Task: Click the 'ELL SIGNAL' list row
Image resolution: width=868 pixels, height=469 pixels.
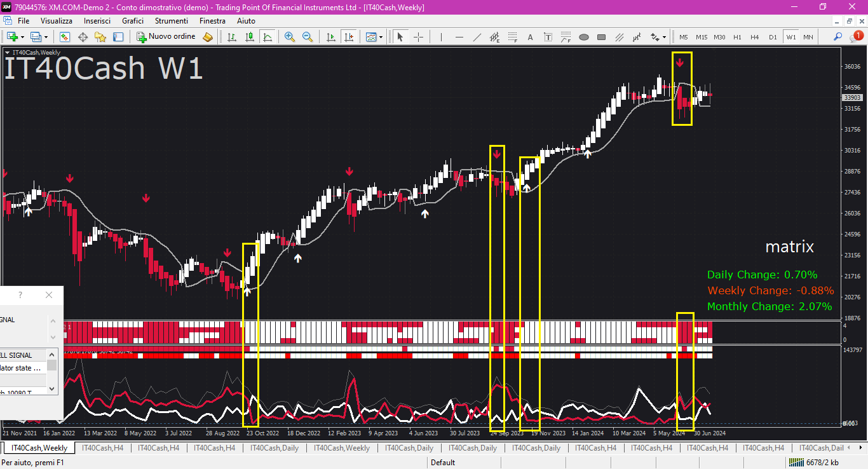Action: tap(24, 355)
